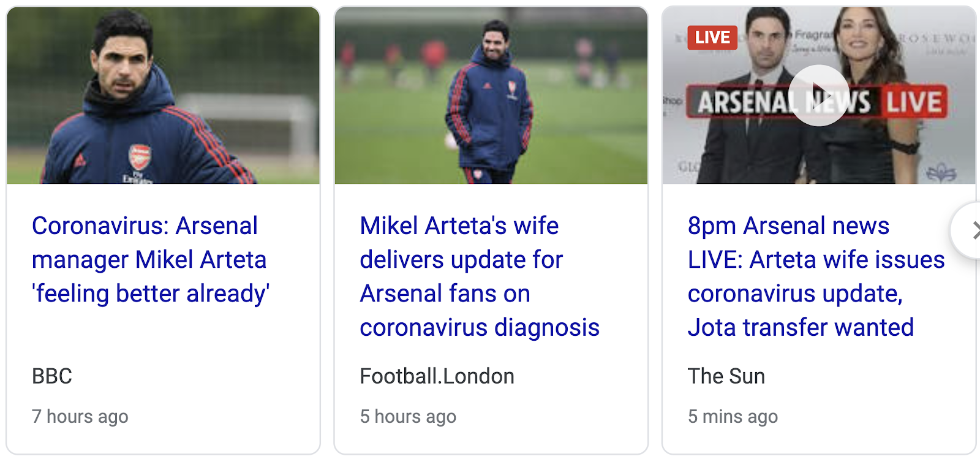980x459 pixels.
Task: Open the Football.London training pitch photo
Action: click(491, 96)
